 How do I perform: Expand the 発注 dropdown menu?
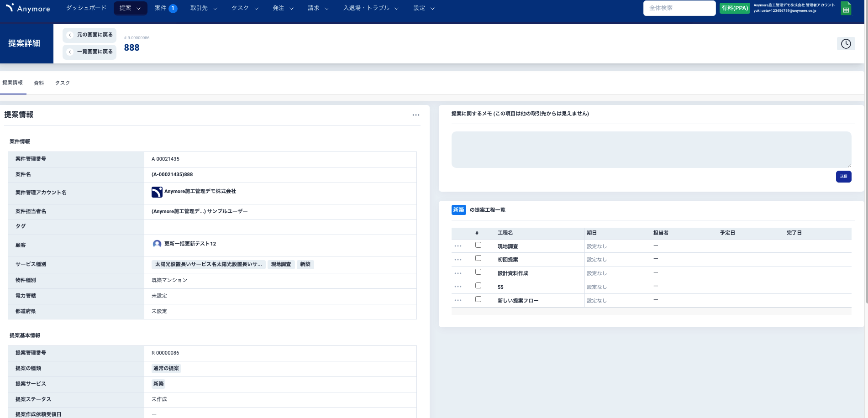283,8
